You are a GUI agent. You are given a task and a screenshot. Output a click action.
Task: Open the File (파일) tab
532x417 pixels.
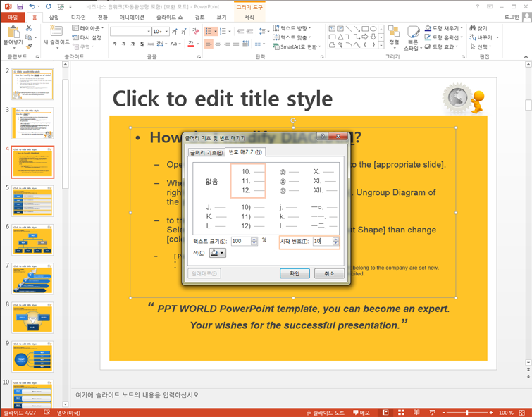point(13,18)
